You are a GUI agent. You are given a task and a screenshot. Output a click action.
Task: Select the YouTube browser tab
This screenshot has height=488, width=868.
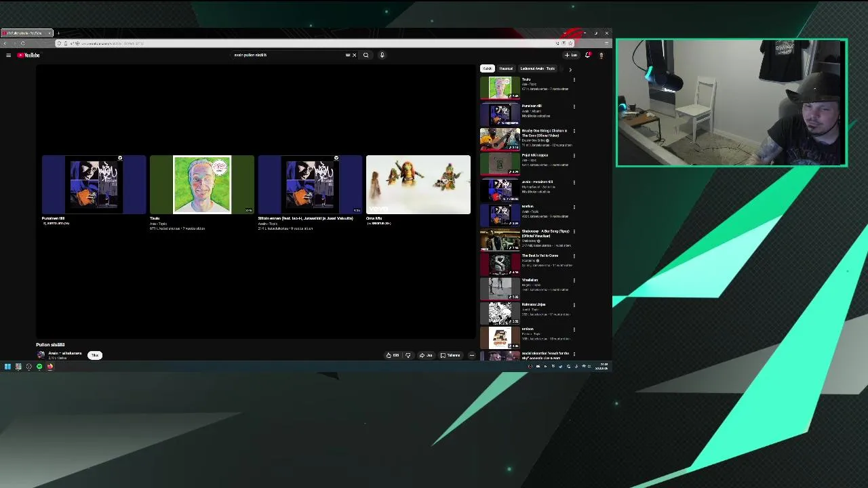click(27, 33)
